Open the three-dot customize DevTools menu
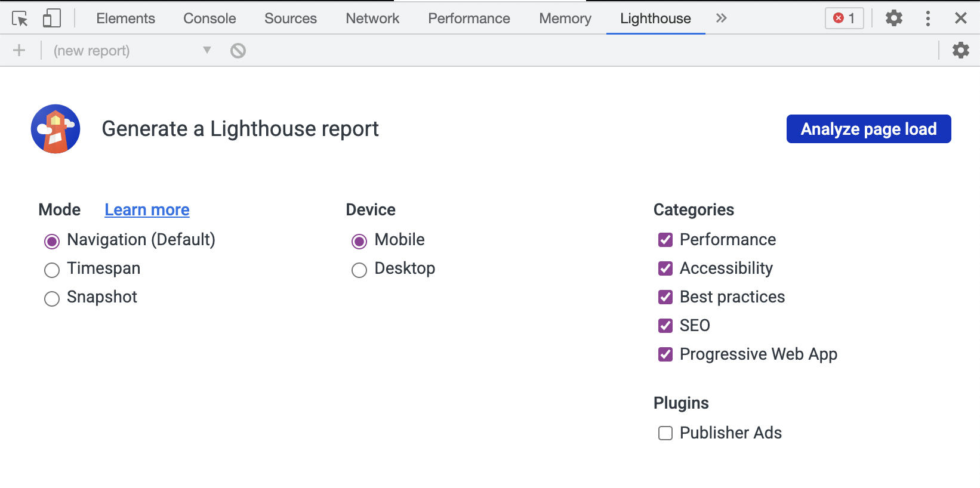This screenshot has width=980, height=488. [x=927, y=18]
